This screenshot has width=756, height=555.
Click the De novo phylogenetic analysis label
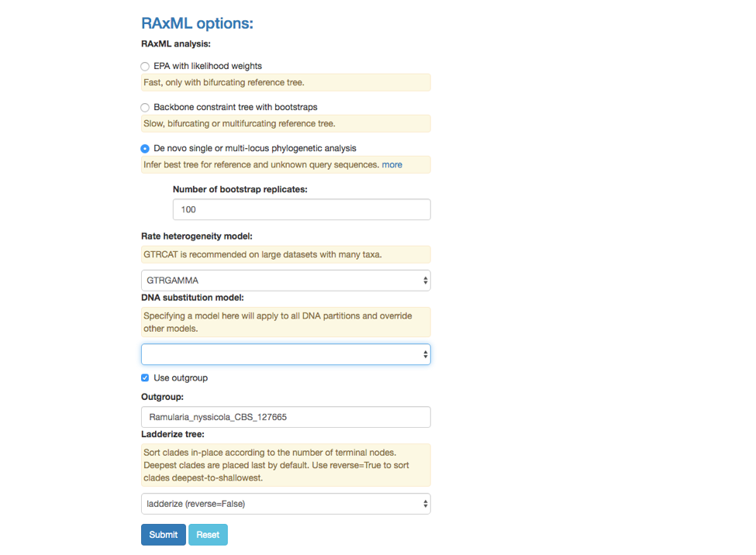click(x=255, y=149)
